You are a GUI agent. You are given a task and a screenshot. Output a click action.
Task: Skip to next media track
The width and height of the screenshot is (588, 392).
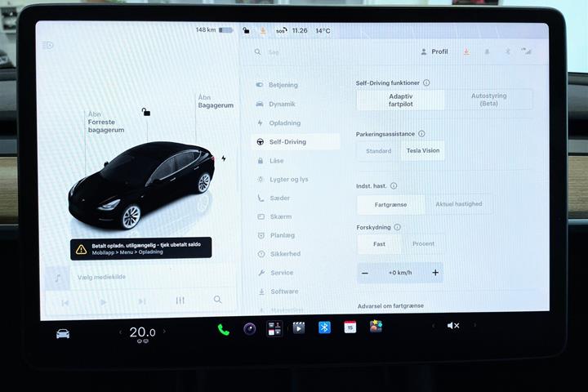coord(142,301)
